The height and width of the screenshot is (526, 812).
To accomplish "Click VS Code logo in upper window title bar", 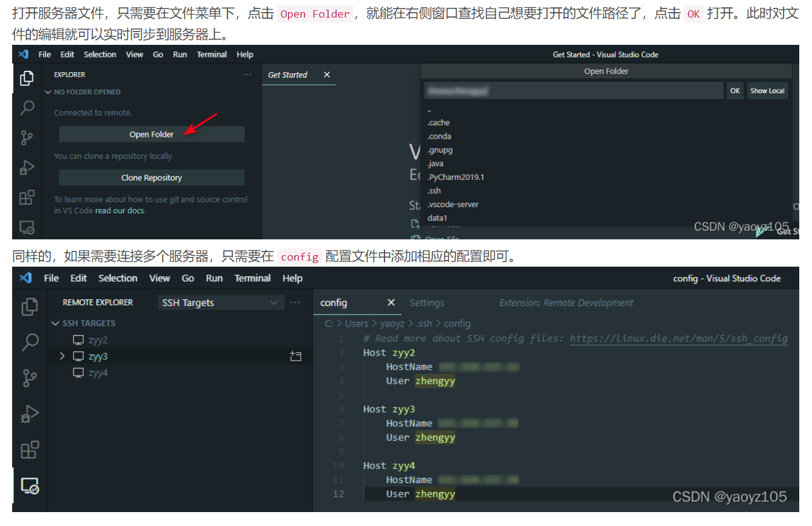I will [24, 54].
